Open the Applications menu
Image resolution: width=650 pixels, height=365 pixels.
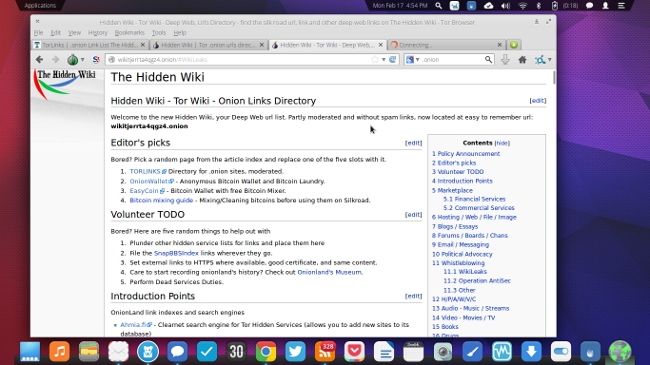[x=40, y=5]
